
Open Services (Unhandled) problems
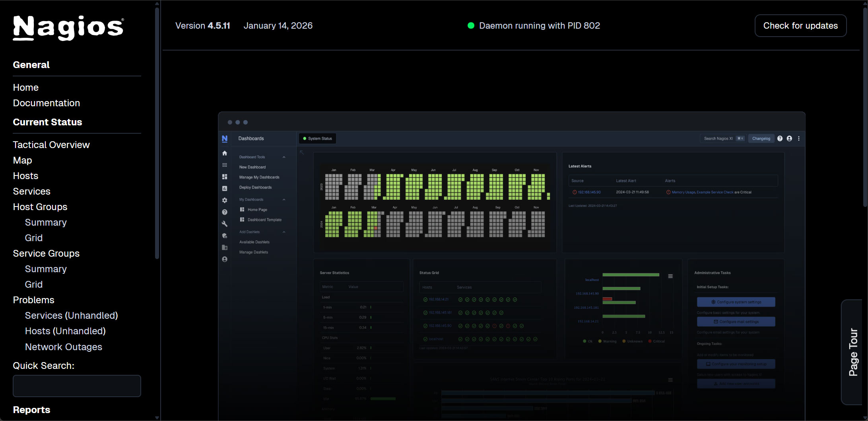pos(72,316)
